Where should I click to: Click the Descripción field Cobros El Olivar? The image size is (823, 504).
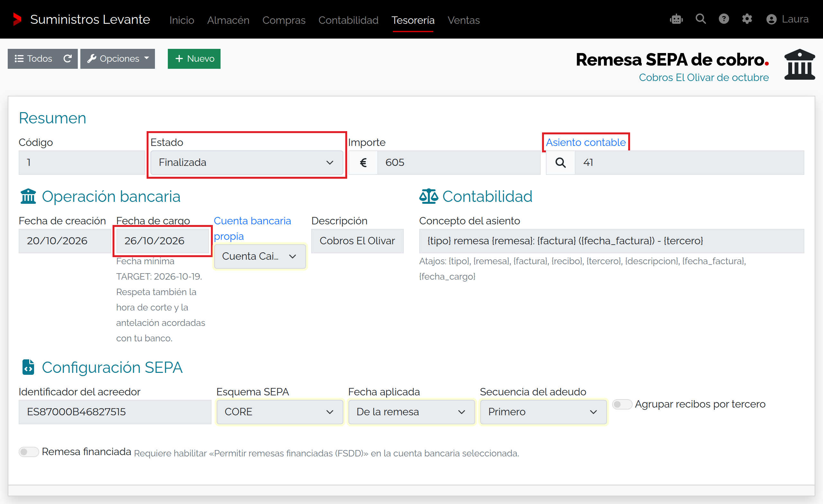(357, 241)
